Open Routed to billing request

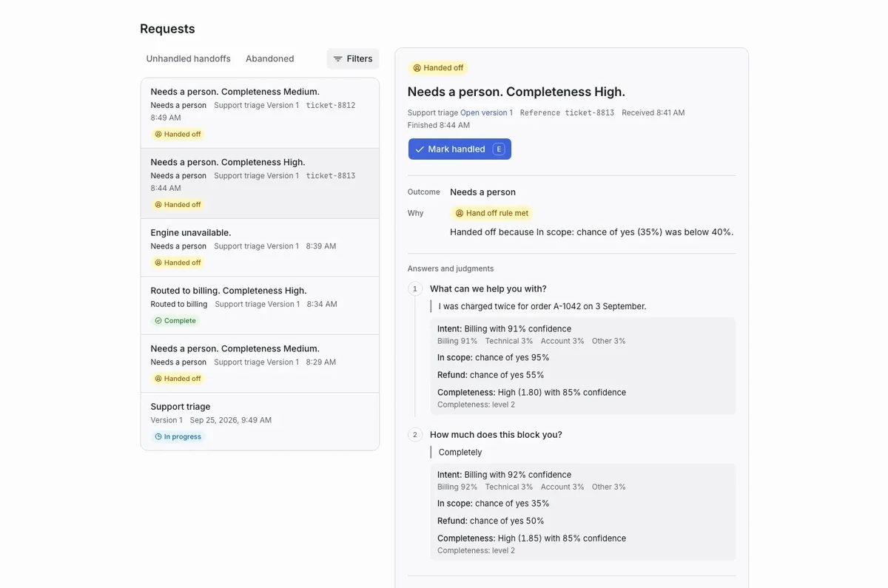(260, 305)
